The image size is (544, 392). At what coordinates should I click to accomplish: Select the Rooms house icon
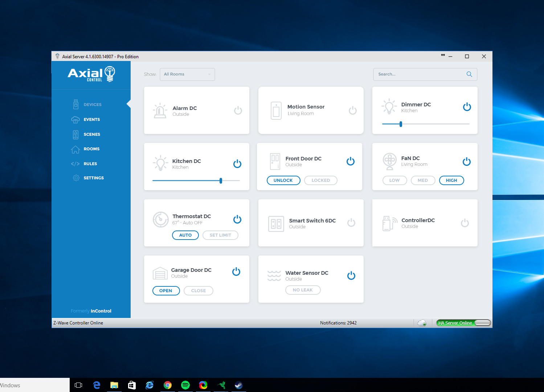point(75,149)
